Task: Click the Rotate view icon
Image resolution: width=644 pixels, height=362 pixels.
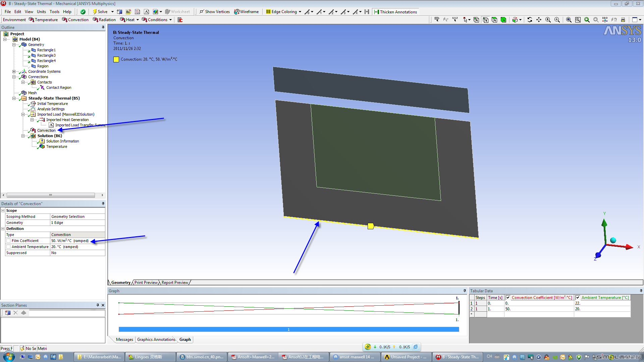Action: 530,20
